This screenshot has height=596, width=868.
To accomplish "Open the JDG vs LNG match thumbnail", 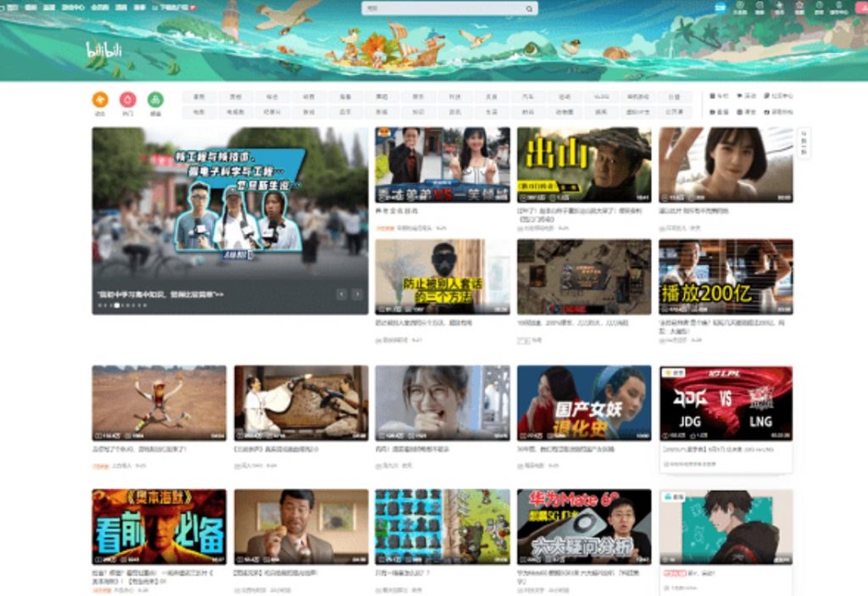I will point(726,404).
